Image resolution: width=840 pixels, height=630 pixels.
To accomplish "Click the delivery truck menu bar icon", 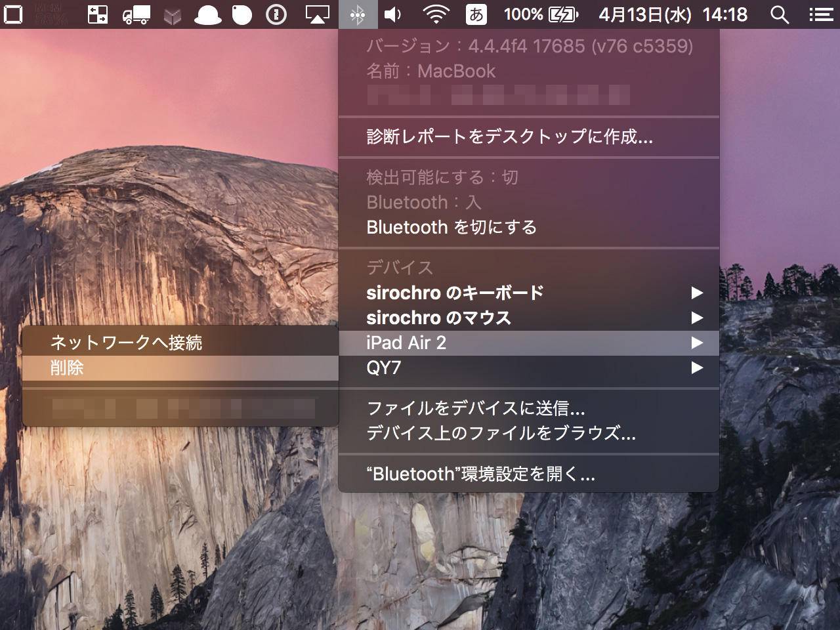I will coord(136,14).
